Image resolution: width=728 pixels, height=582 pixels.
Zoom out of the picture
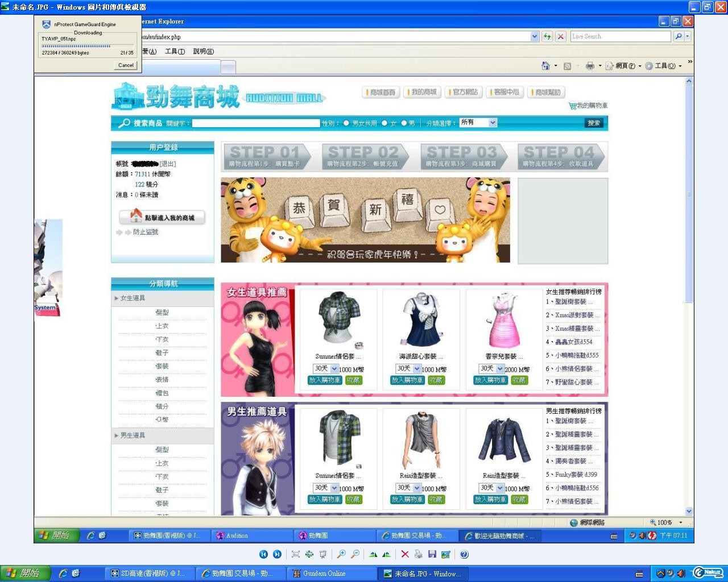point(355,554)
